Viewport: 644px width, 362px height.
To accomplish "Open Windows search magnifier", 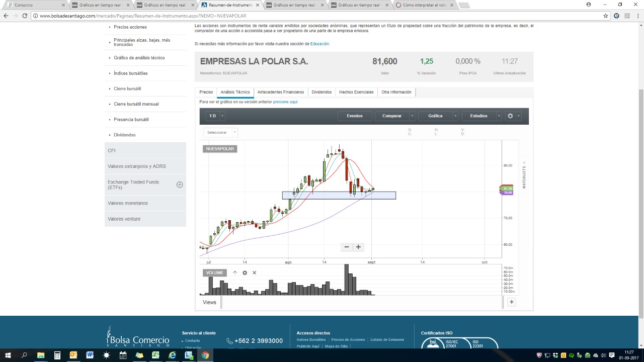I will [x=24, y=355].
